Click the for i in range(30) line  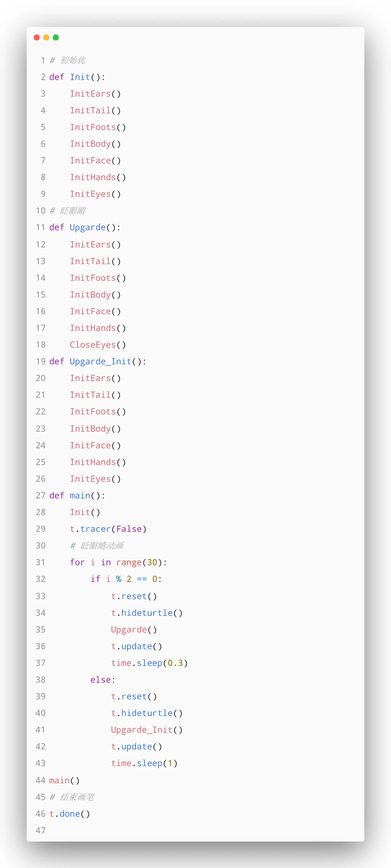point(118,562)
